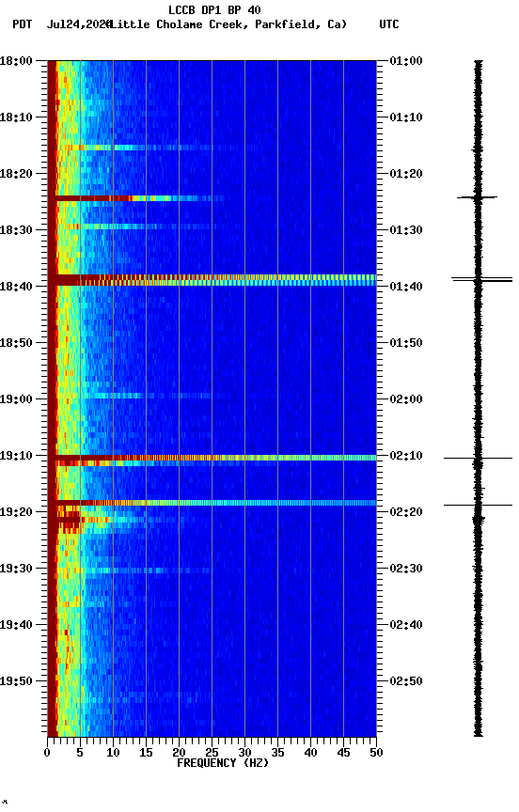Click the 20 Hz frequency axis label
The width and height of the screenshot is (519, 812).
179,753
